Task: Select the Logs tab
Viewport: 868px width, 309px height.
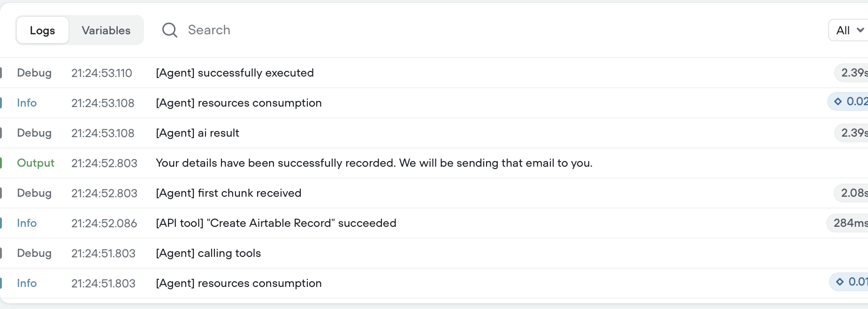Action: 42,31
